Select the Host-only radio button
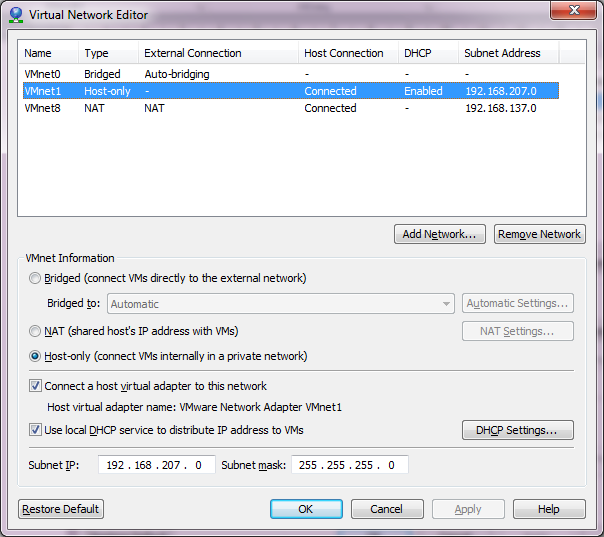Image resolution: width=604 pixels, height=537 pixels. click(35, 356)
